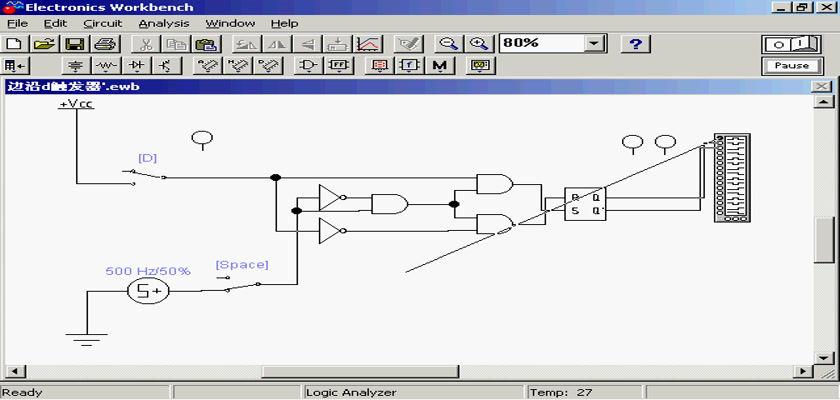Screen dimensions: 840x400
Task: Click the scroll left arrow
Action: (x=13, y=372)
